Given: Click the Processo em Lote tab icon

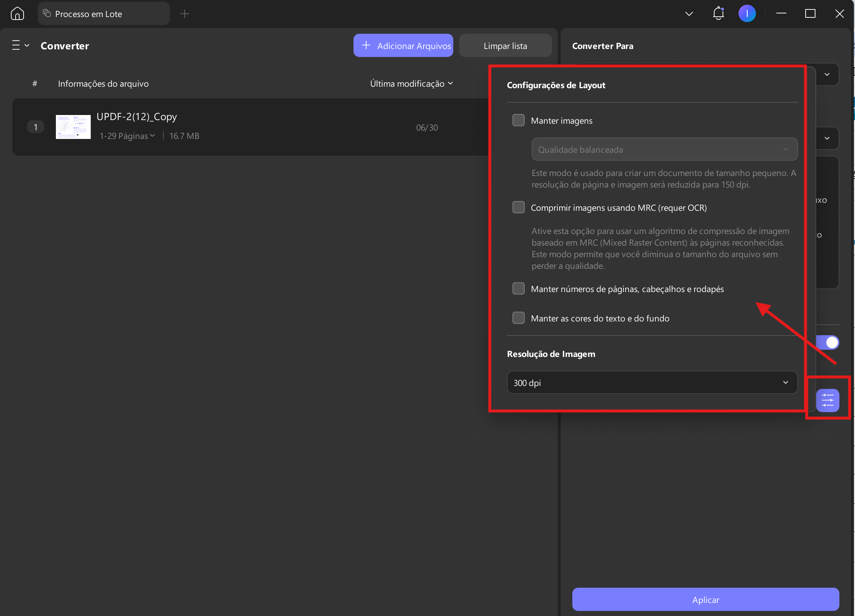Looking at the screenshot, I should 47,13.
